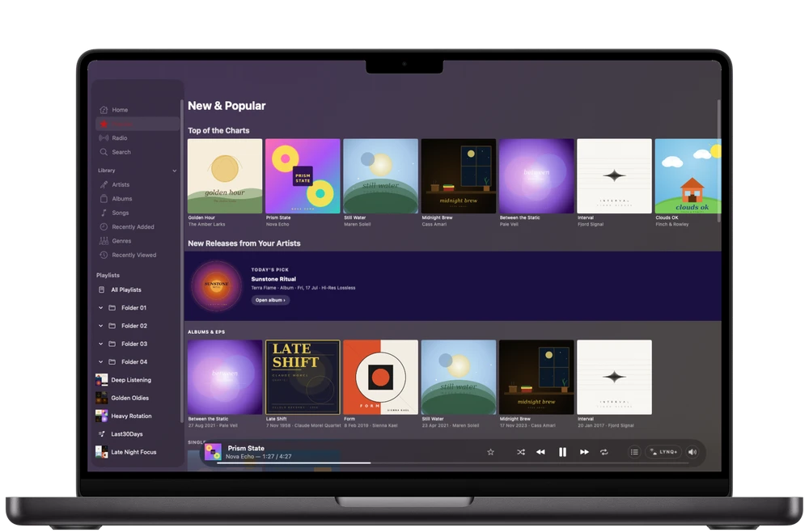Expand Folder 01 chevron
Screen dimensions: 809x532
point(100,308)
